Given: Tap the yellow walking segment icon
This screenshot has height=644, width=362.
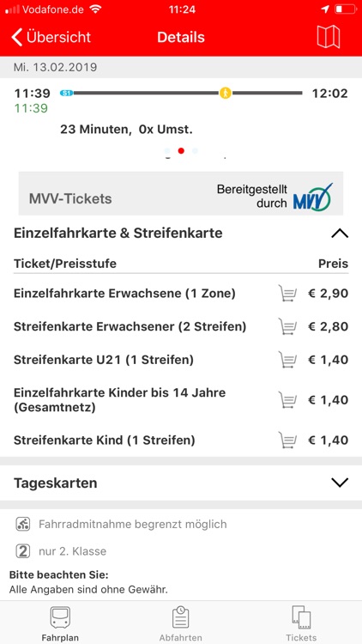Looking at the screenshot, I should [x=226, y=93].
